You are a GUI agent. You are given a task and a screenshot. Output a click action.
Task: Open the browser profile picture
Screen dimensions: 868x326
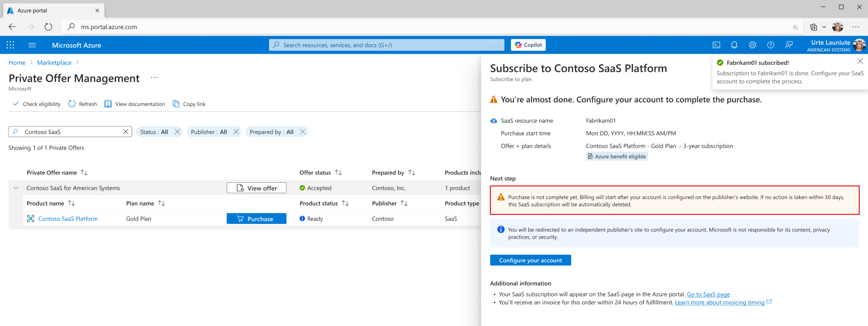(837, 27)
